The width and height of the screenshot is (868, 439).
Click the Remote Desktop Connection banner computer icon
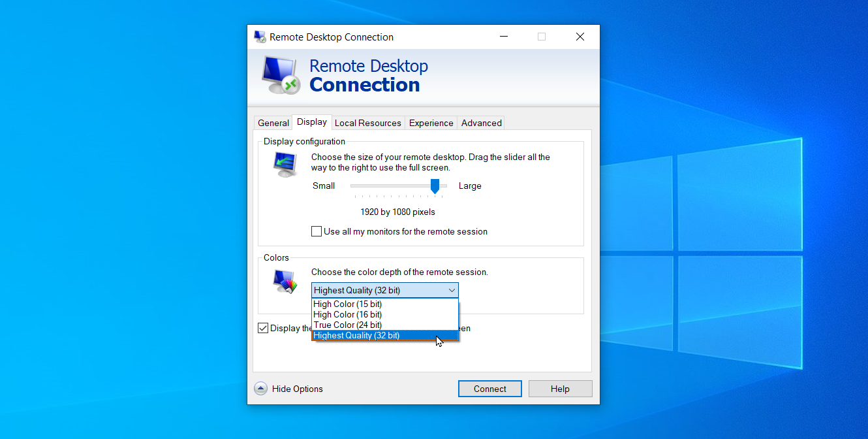tap(281, 75)
